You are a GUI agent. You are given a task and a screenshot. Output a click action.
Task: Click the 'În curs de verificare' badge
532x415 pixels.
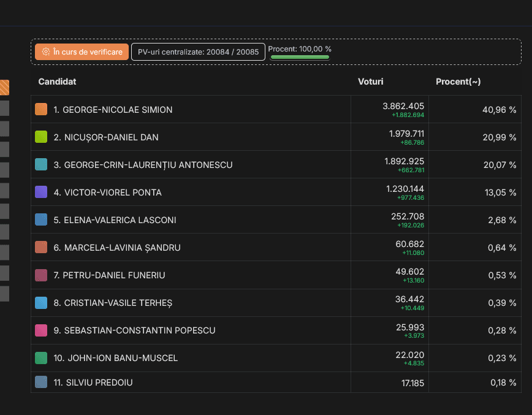(82, 52)
